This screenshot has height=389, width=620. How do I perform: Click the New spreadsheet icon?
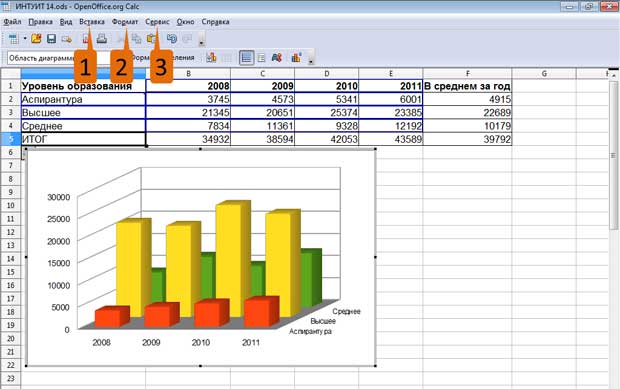tap(14, 38)
